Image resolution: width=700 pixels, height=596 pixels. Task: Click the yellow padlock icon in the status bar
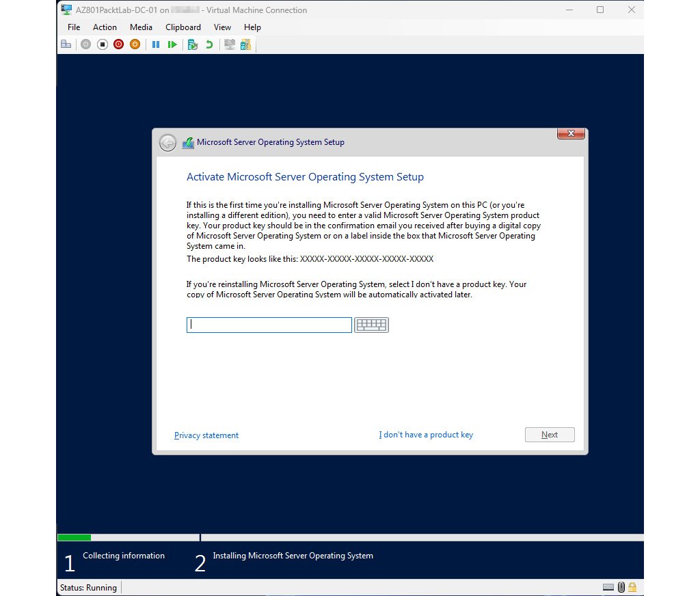(x=632, y=587)
